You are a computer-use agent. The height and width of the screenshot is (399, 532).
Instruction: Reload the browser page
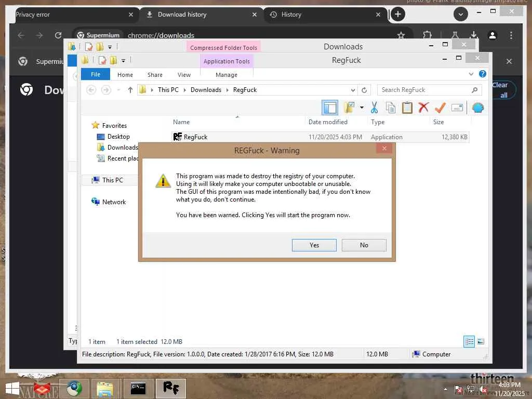pos(58,35)
